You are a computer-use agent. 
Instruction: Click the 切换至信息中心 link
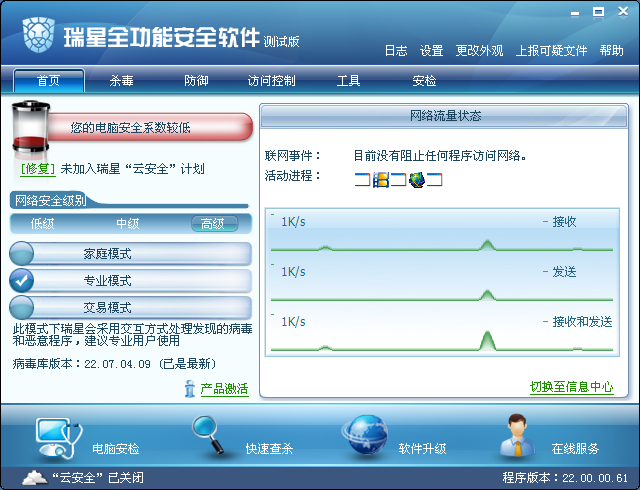click(571, 387)
